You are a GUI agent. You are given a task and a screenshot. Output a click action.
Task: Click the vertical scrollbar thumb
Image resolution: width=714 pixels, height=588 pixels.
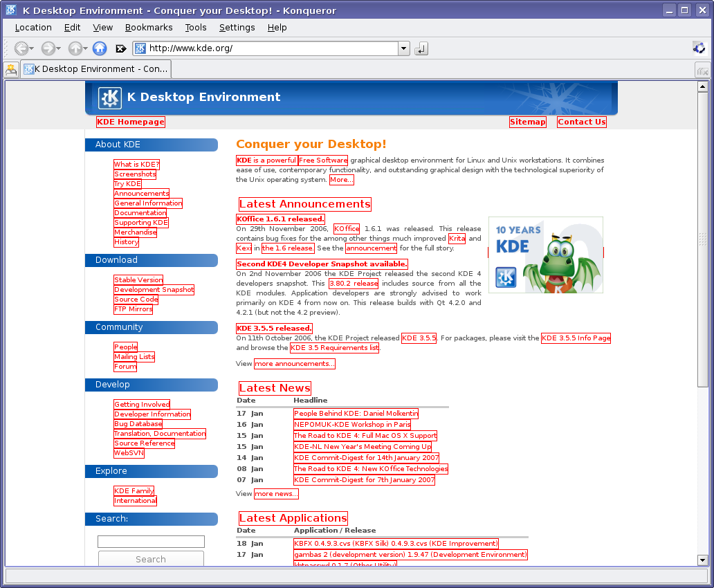(x=703, y=240)
